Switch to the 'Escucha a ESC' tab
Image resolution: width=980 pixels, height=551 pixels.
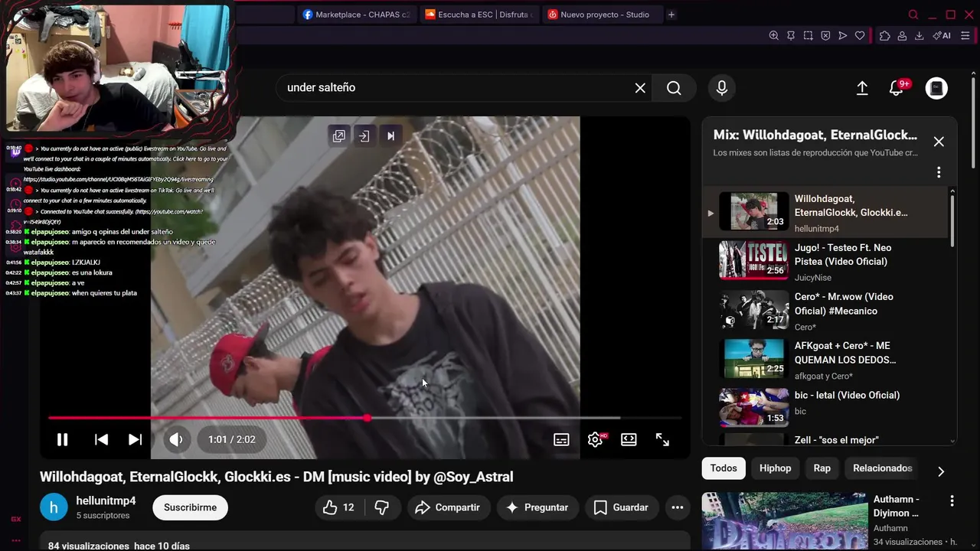point(479,15)
